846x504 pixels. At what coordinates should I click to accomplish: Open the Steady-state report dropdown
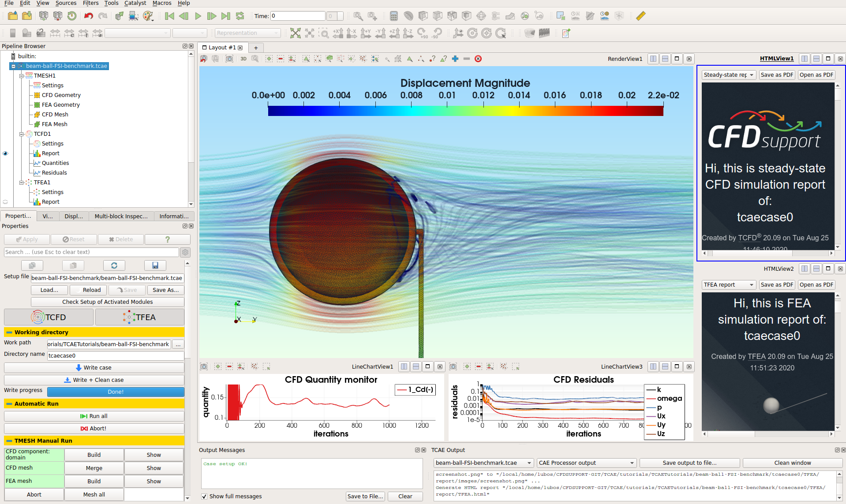728,75
